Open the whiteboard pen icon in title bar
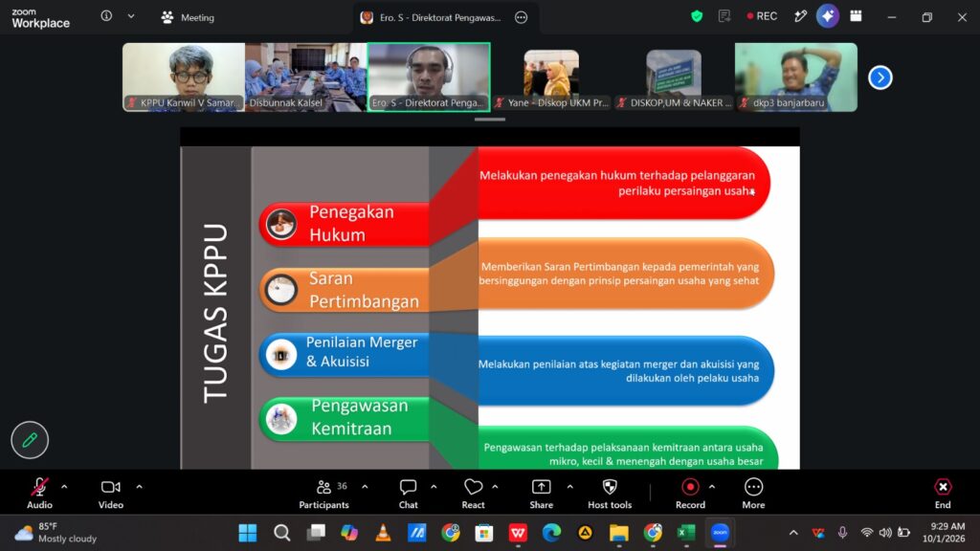Screen dimensions: 980x551 point(801,17)
